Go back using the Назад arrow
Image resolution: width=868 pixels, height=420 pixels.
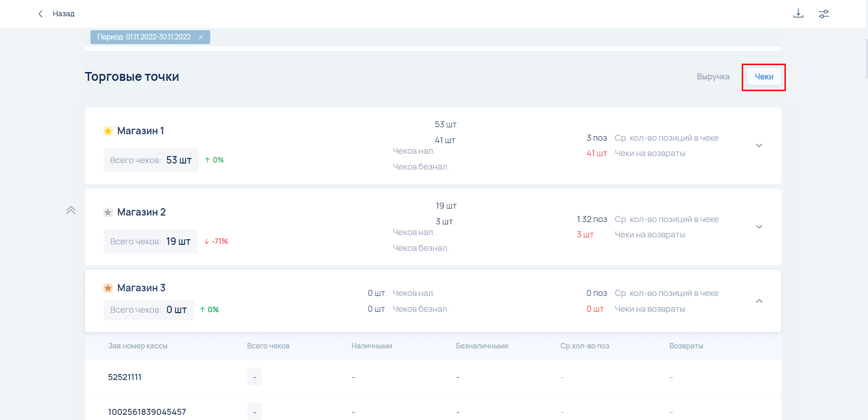tap(41, 14)
